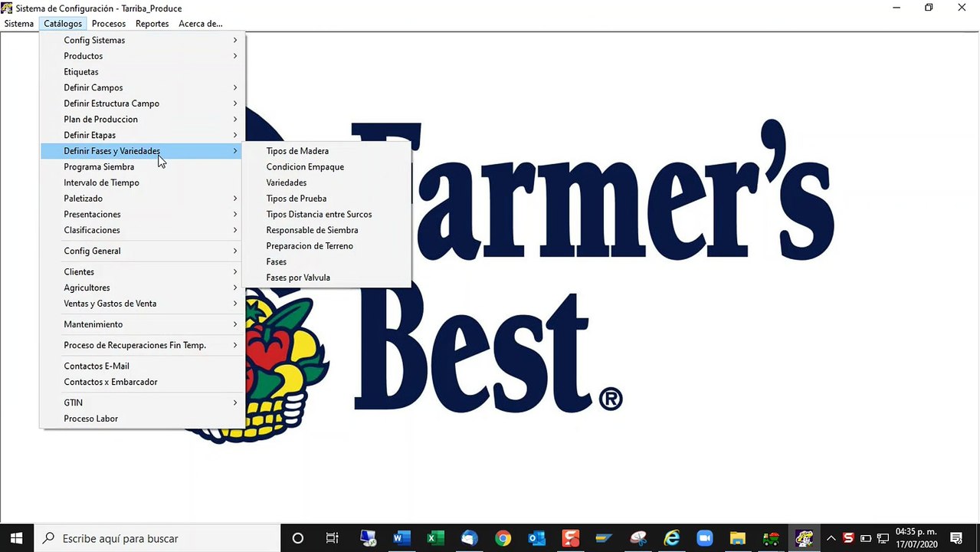This screenshot has width=980, height=552.
Task: Choose Fases from submenu
Action: 327,262
